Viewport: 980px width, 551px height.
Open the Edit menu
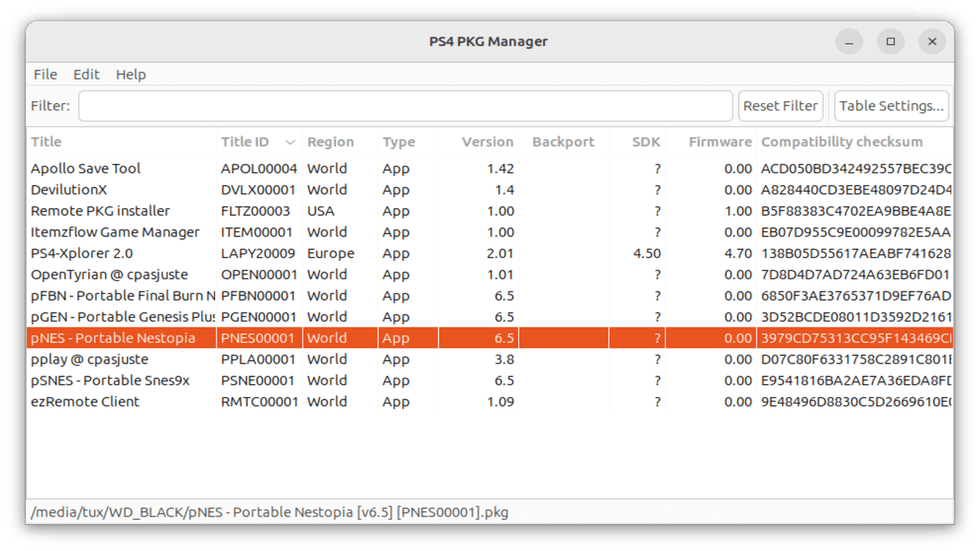coord(86,74)
